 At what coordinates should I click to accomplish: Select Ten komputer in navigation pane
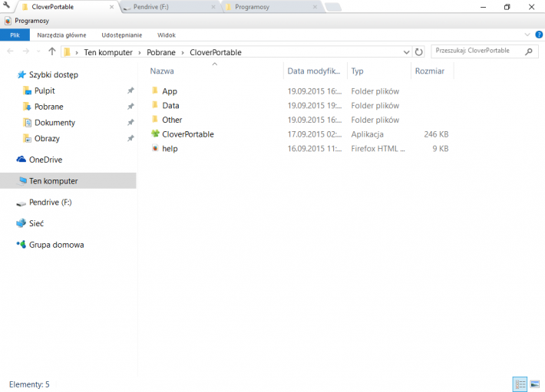tap(68, 181)
